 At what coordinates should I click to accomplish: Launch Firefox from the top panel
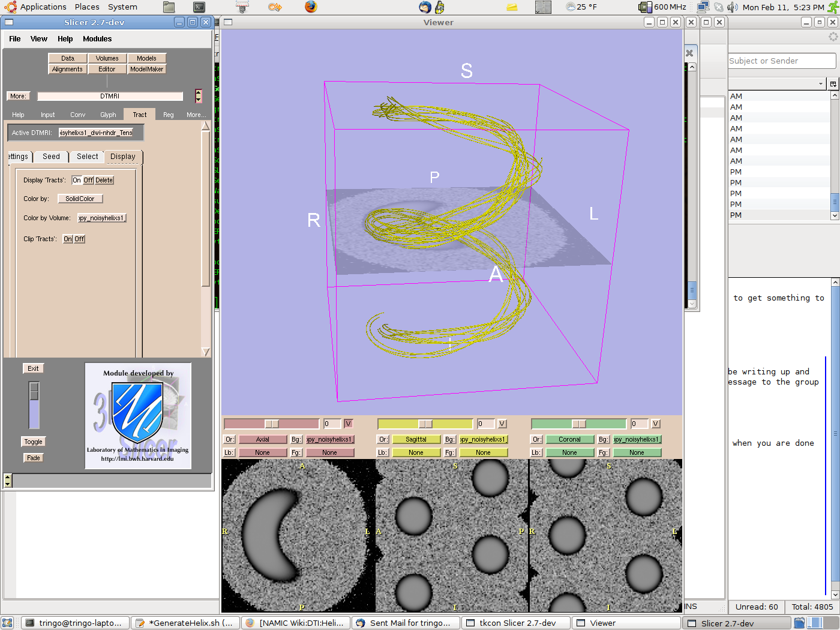coord(310,7)
